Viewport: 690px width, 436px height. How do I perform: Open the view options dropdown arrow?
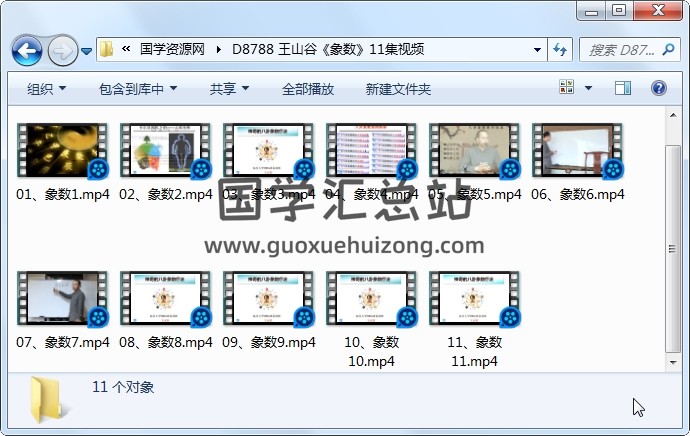(587, 89)
